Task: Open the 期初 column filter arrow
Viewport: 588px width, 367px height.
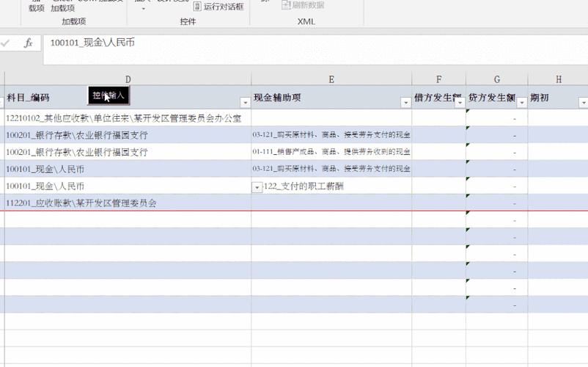Action: point(584,103)
